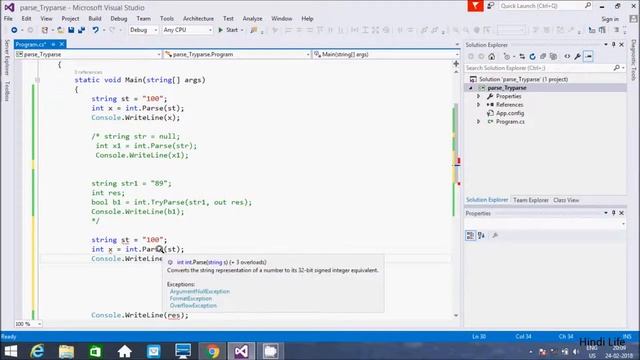Open the Debug configuration dropdown

[143, 30]
